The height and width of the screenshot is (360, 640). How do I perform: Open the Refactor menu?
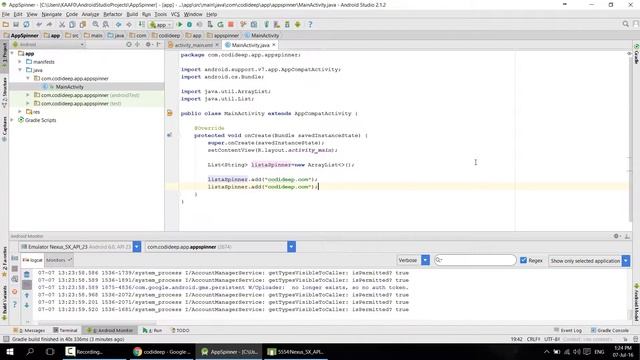pos(113,14)
